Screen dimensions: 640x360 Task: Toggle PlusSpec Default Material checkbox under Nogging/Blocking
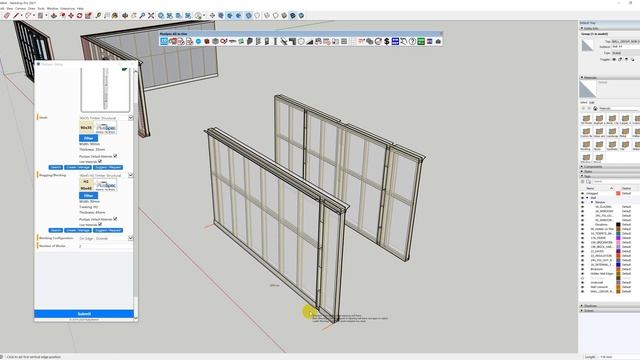pyautogui.click(x=115, y=219)
